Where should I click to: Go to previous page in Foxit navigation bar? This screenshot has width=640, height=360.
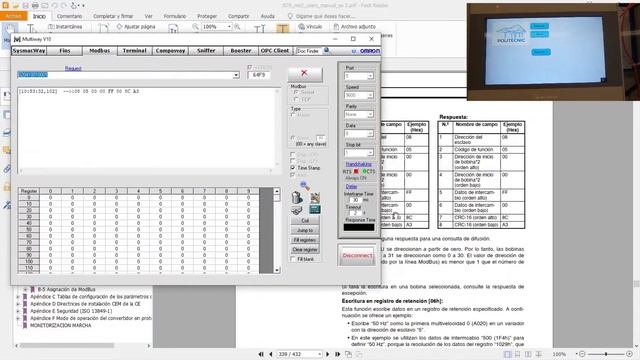[271, 354]
